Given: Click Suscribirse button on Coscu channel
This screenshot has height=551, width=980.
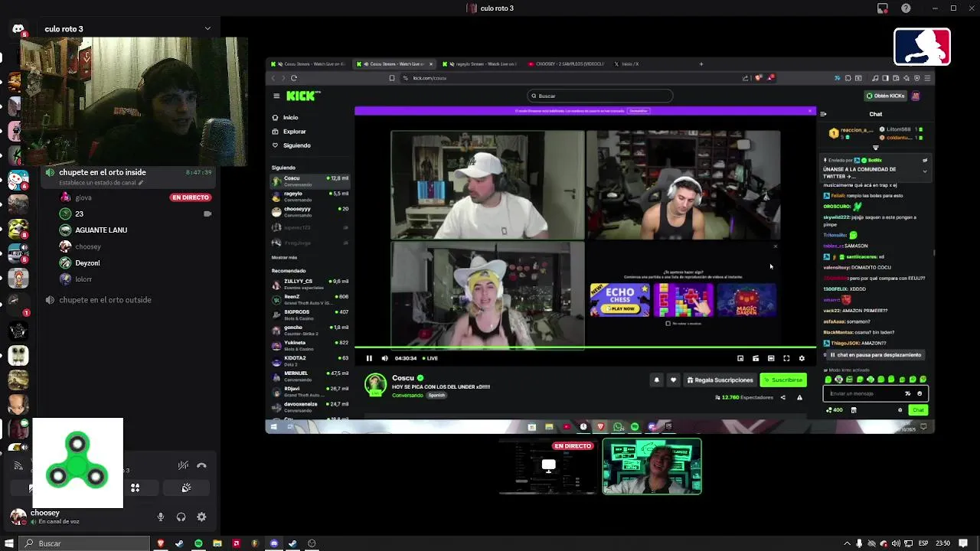Looking at the screenshot, I should coord(783,380).
